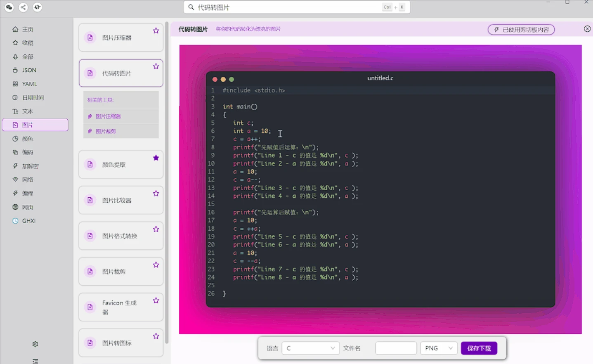Click the 网页 globe icon
593x364 pixels.
click(15, 207)
